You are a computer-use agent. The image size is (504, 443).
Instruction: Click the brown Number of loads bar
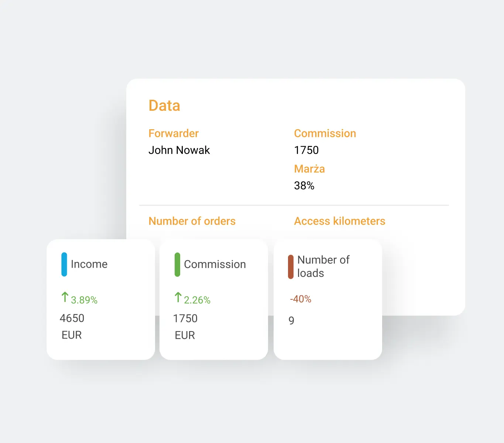(291, 267)
